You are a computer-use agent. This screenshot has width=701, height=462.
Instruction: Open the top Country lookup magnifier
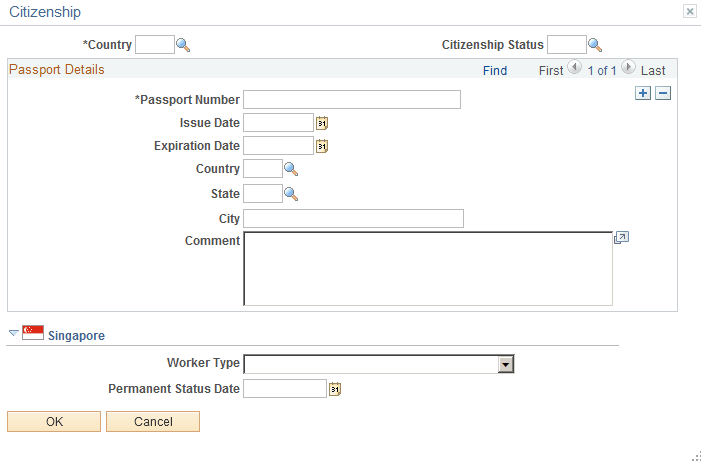183,45
